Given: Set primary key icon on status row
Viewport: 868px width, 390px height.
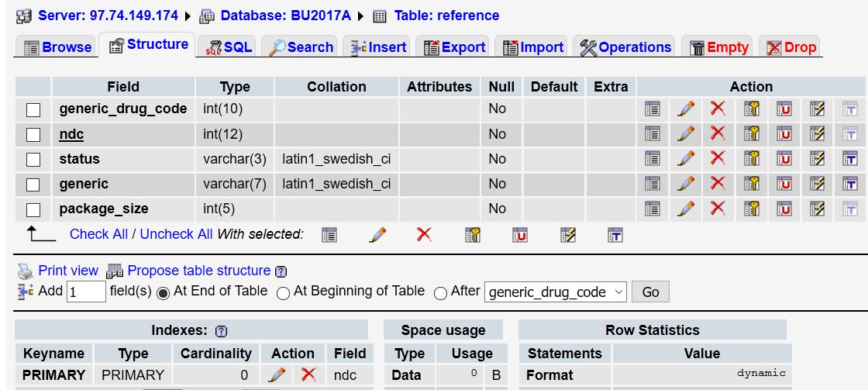Looking at the screenshot, I should point(751,159).
